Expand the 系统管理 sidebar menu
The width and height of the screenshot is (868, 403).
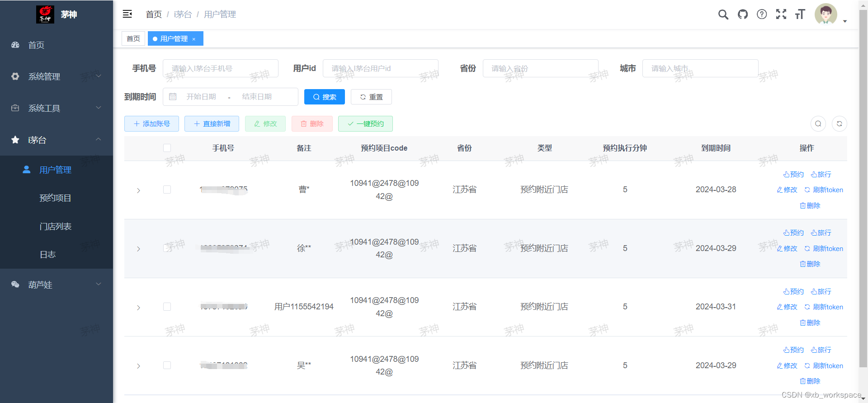57,76
